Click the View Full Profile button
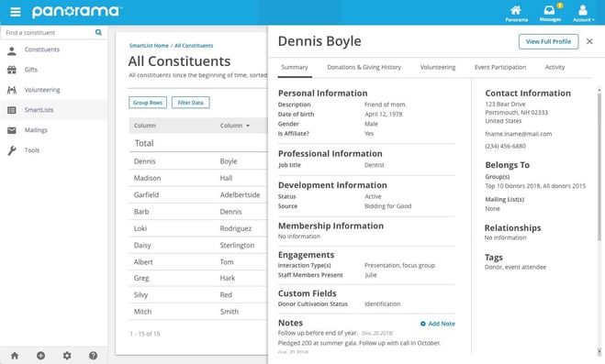Image resolution: width=605 pixels, height=364 pixels. (x=548, y=41)
